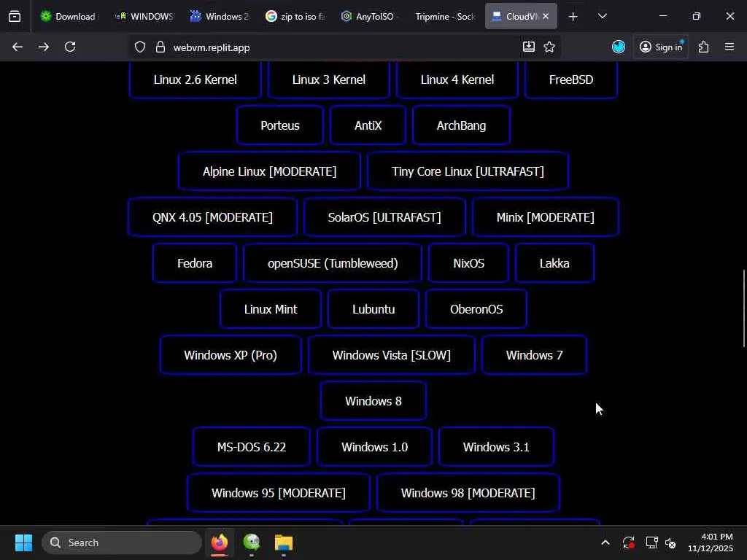
Task: Click the install app icon in address bar
Action: click(529, 47)
